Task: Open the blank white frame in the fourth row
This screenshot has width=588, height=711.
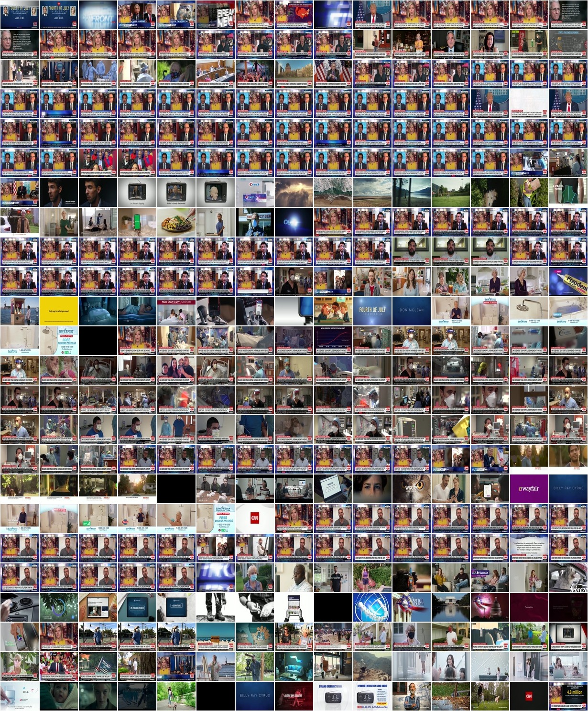Action: pos(529,103)
